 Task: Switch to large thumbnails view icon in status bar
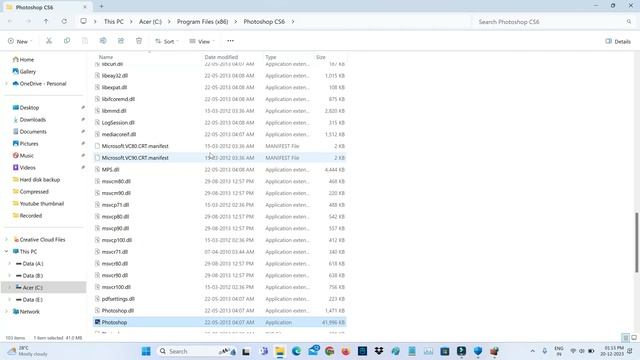[634, 338]
